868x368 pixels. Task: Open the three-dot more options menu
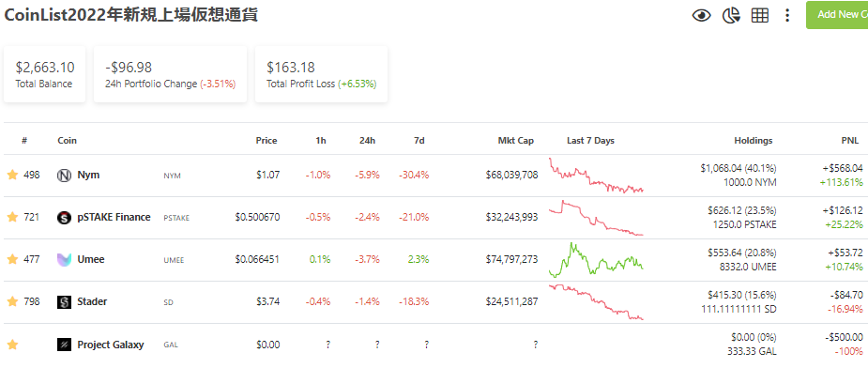click(787, 16)
